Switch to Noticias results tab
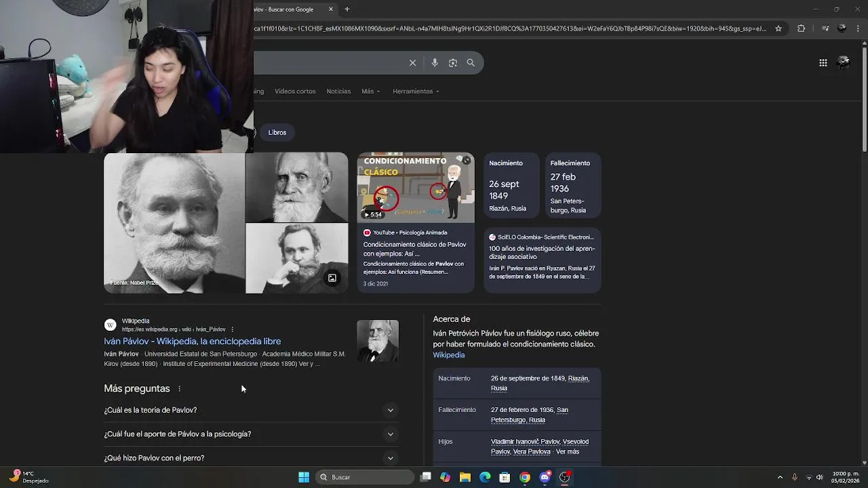868x488 pixels. tap(338, 91)
